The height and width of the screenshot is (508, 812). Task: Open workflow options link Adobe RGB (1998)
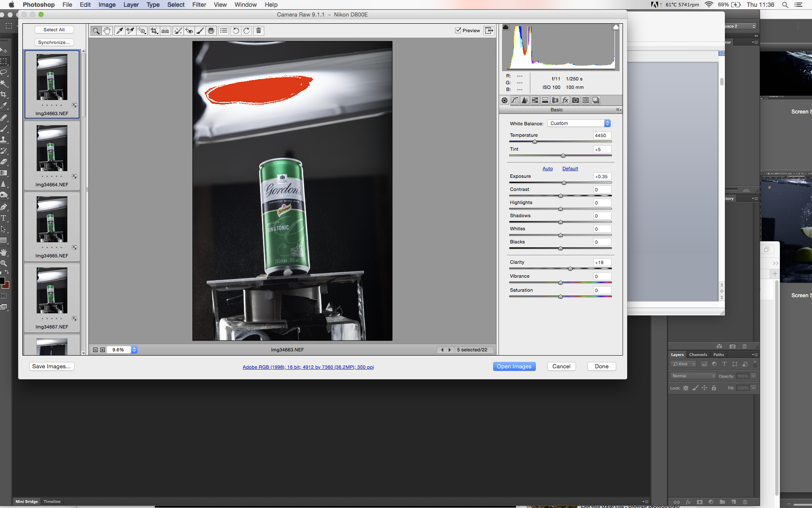(308, 367)
